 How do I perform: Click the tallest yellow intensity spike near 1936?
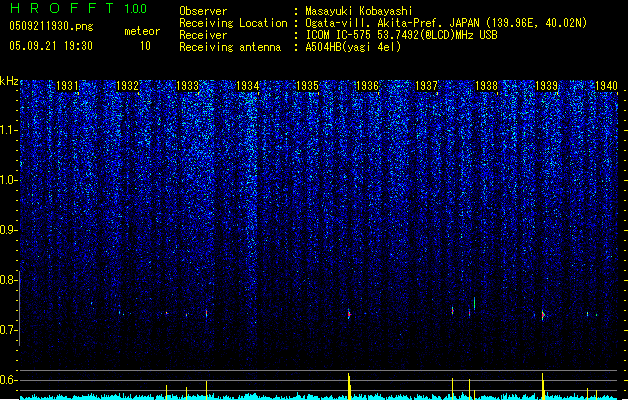(349, 386)
